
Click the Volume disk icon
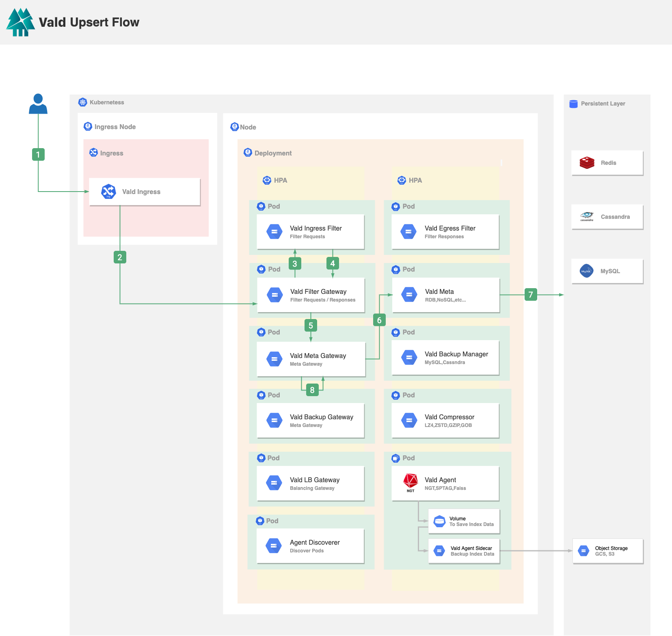[x=440, y=521]
